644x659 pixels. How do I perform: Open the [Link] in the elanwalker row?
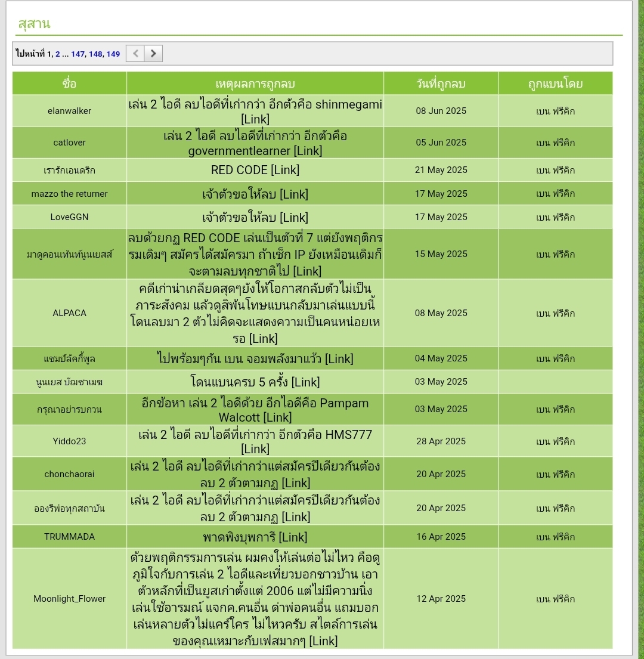[x=255, y=119]
